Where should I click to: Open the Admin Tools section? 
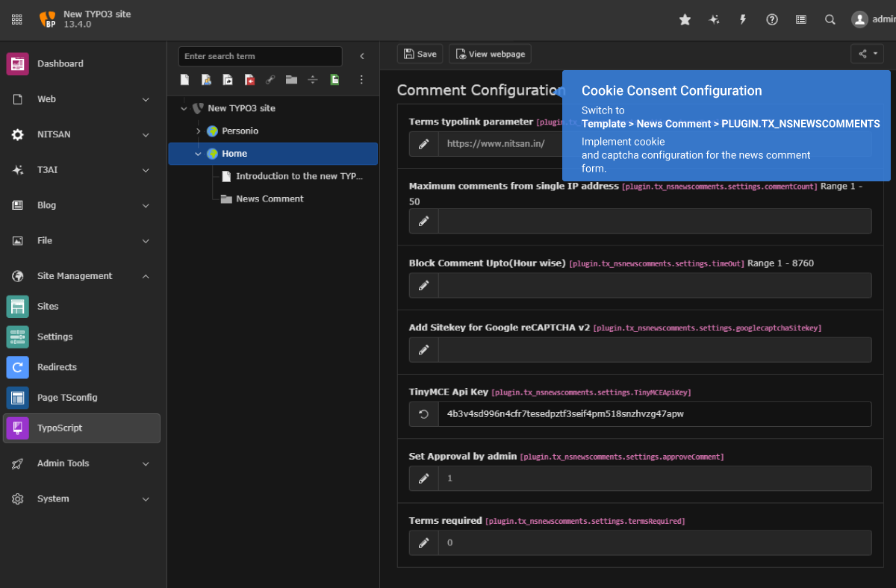(x=81, y=463)
